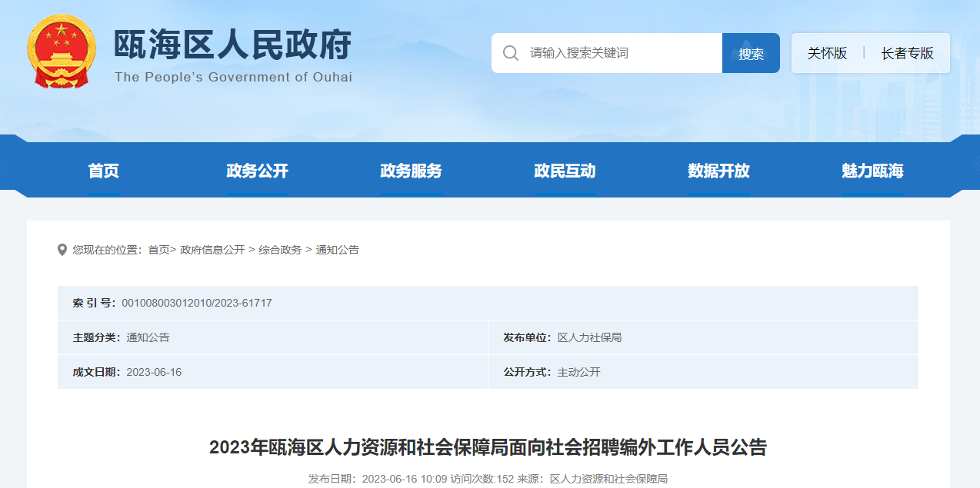Go to 政民互动 section
This screenshot has width=980, height=488.
pos(565,171)
